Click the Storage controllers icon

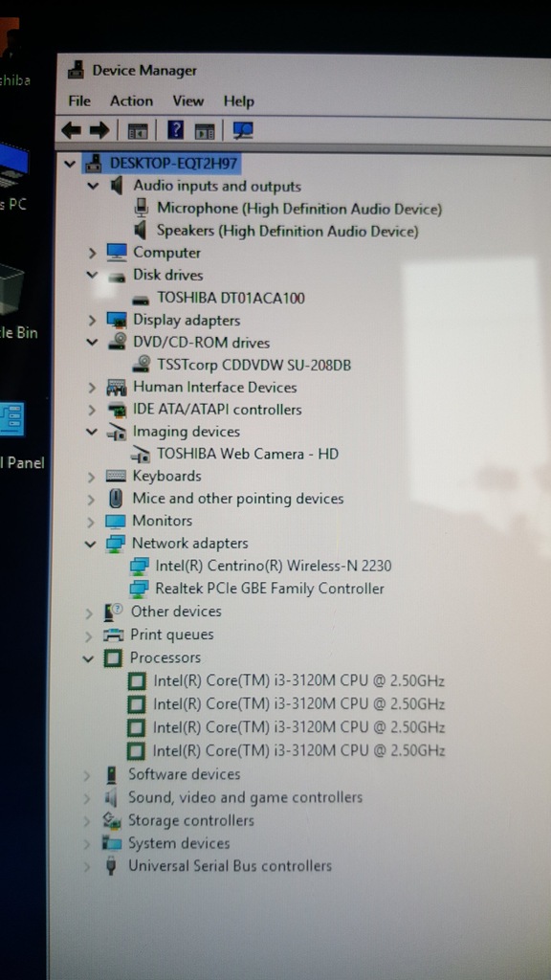pos(111,820)
